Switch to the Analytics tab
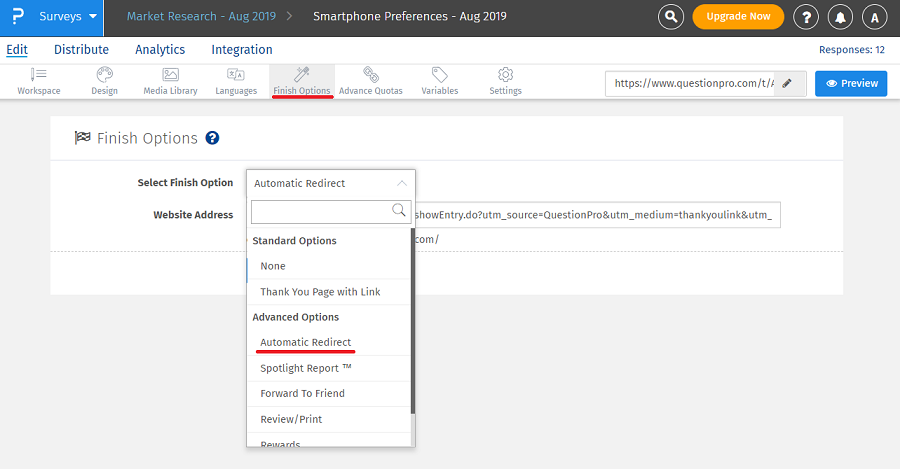 pos(160,50)
